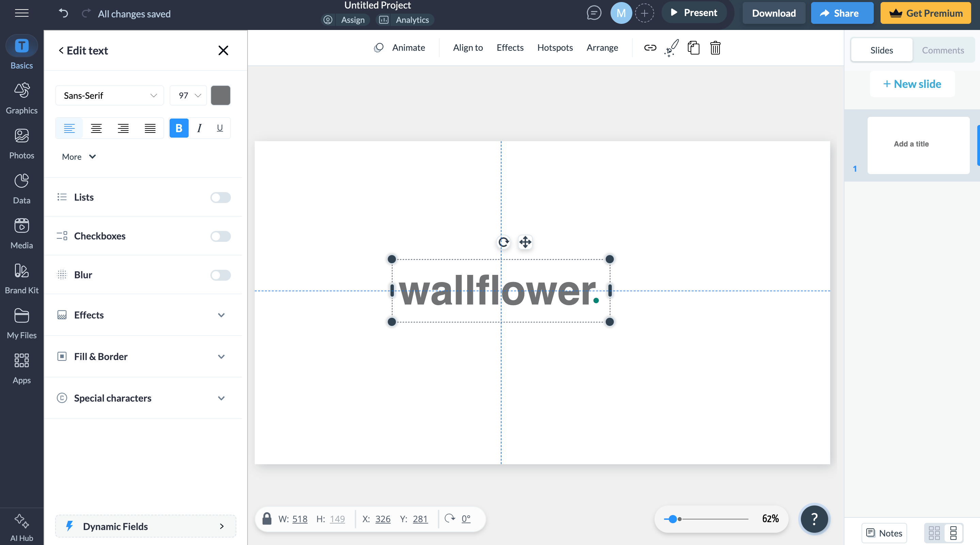Image resolution: width=980 pixels, height=545 pixels.
Task: Open the Sans-Serif font dropdown
Action: 110,95
